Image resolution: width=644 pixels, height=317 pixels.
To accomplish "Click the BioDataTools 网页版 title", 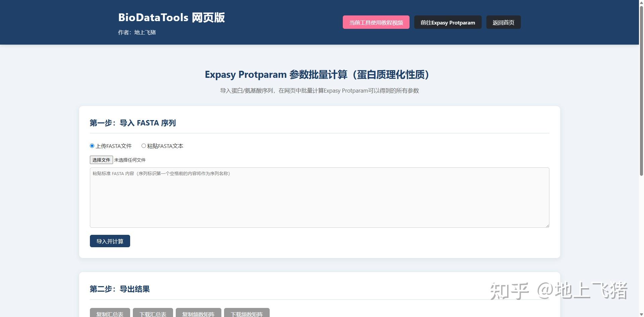I will [x=171, y=17].
